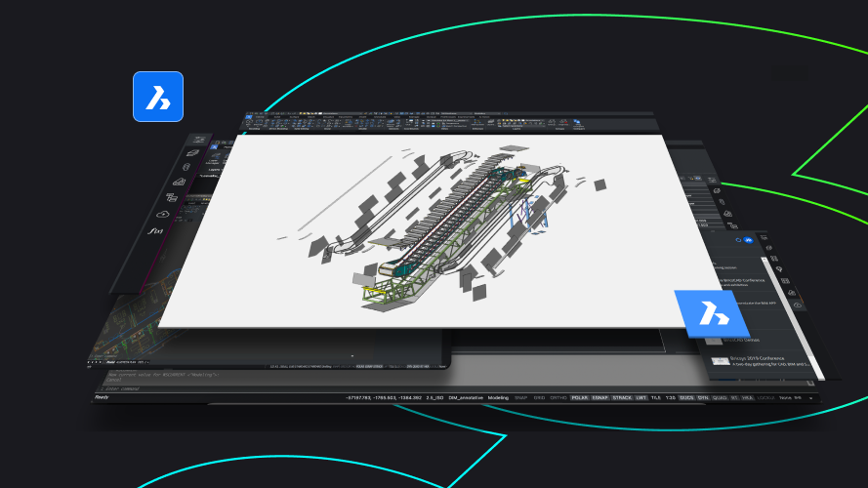
Task: Open the status bar options dropdown arrow
Action: coord(811,398)
